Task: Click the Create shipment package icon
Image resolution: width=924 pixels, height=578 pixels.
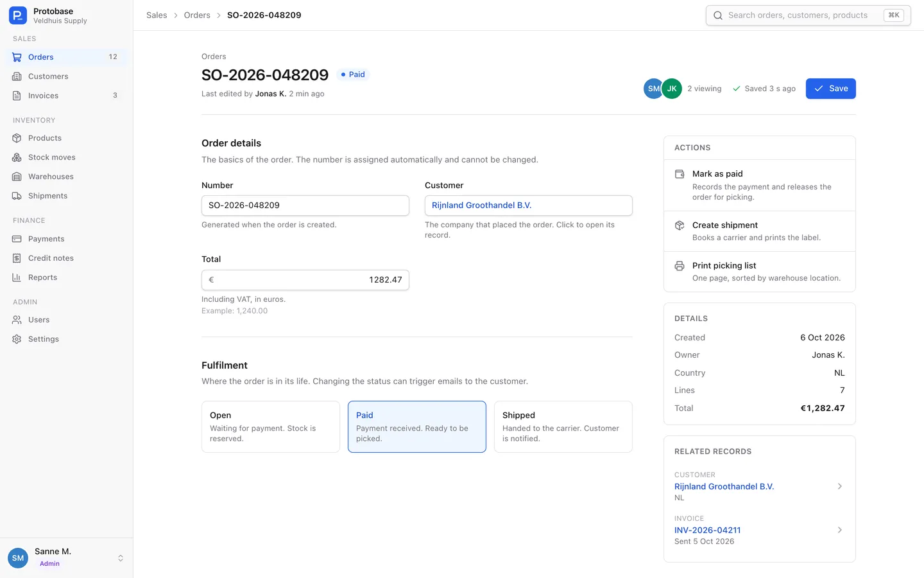Action: [680, 225]
